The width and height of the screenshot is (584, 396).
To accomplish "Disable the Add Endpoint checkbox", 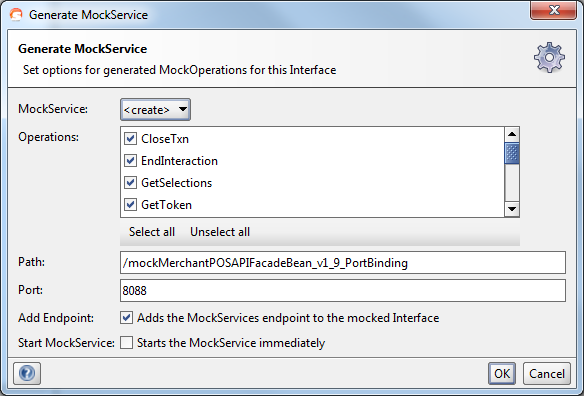I will coord(126,318).
